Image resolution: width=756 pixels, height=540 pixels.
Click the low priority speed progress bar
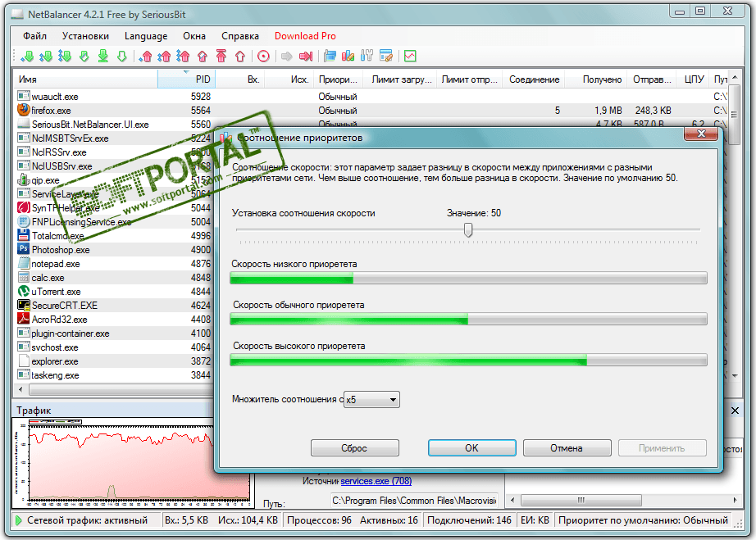[469, 278]
